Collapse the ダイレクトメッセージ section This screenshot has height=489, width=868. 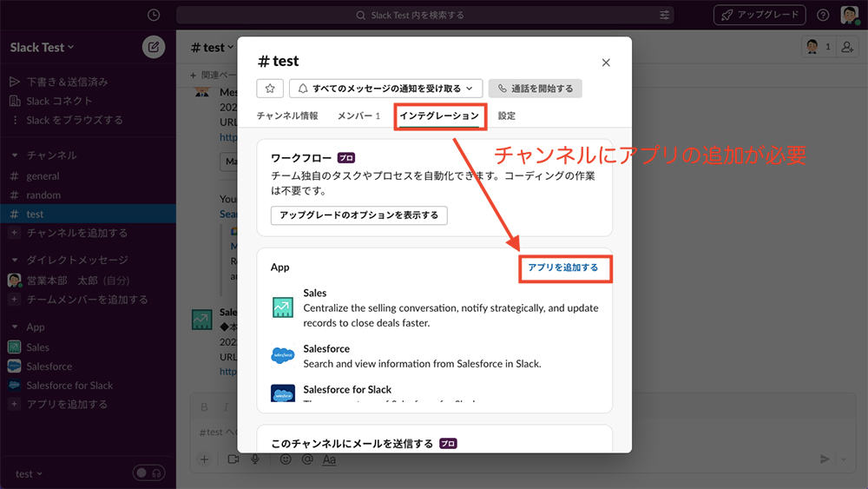click(15, 260)
